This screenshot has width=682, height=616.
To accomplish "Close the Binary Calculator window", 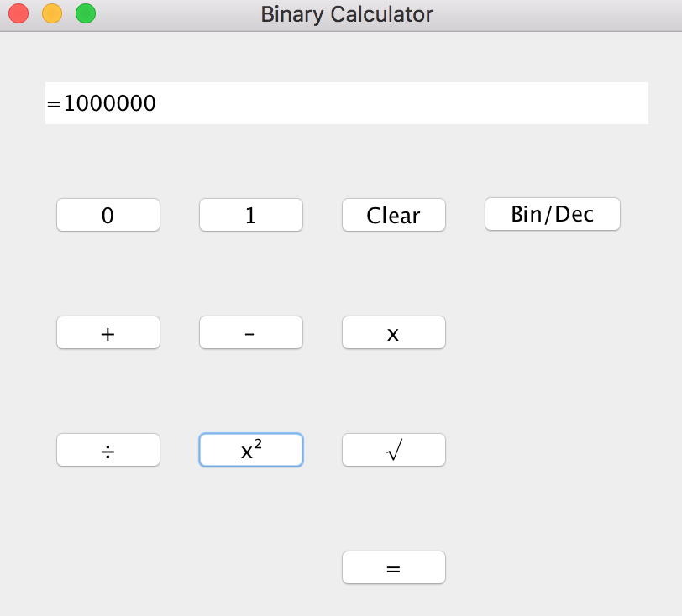I will tap(18, 13).
